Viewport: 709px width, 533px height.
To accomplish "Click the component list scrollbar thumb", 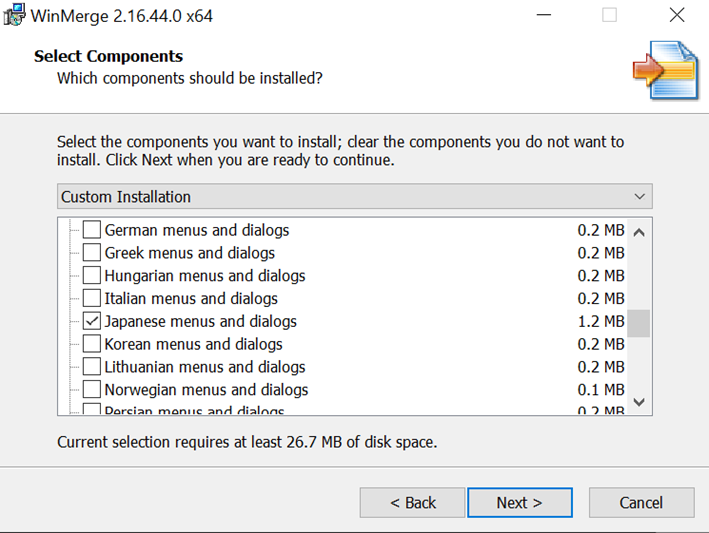I will 639,323.
